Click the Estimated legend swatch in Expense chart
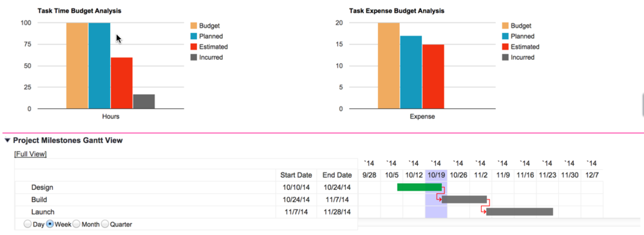Screen dimensions: 644x235 point(506,47)
